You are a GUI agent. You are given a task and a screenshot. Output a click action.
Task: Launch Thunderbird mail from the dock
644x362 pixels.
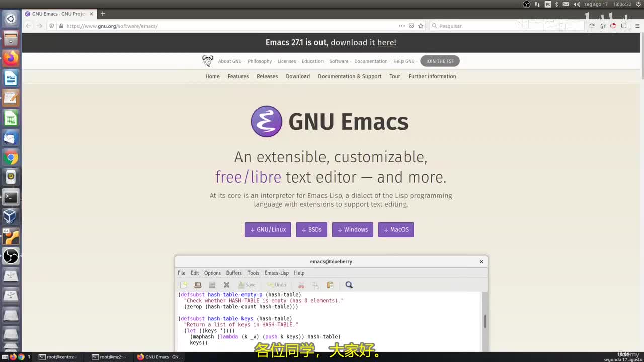tap(11, 138)
